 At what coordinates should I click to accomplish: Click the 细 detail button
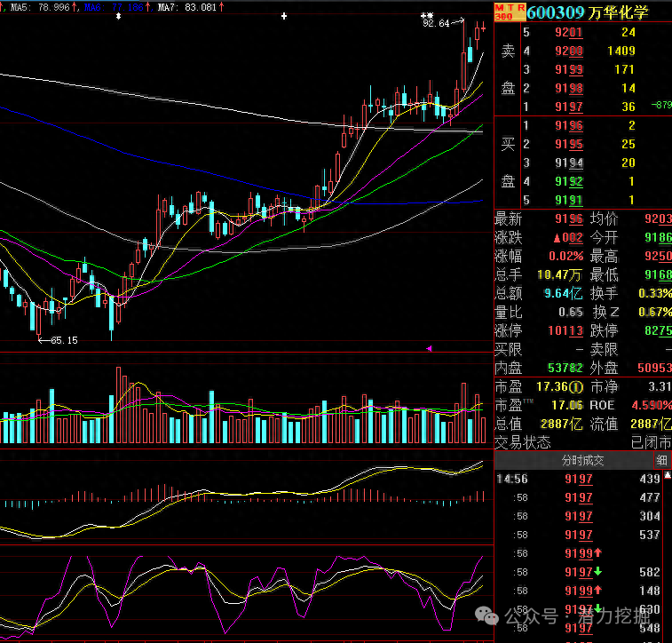coord(661,460)
